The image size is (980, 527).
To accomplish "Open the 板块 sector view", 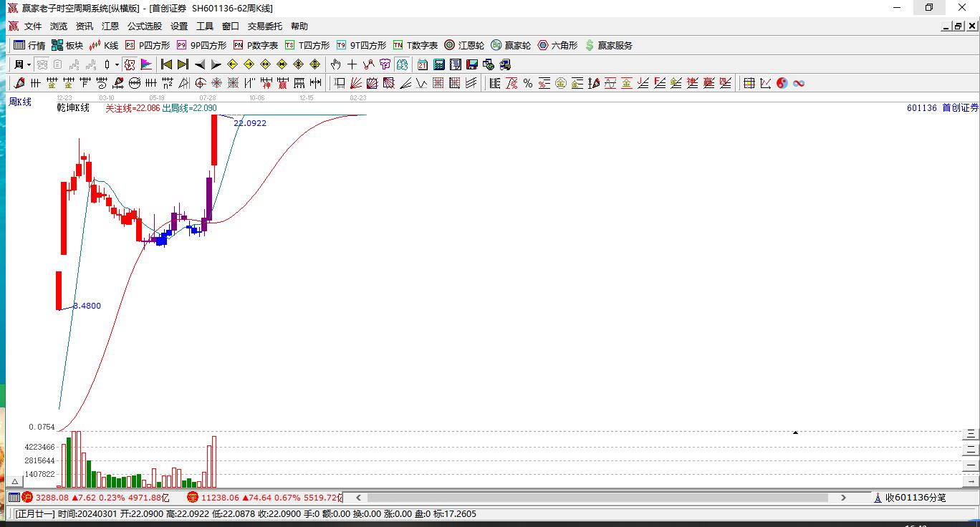I will 67,45.
